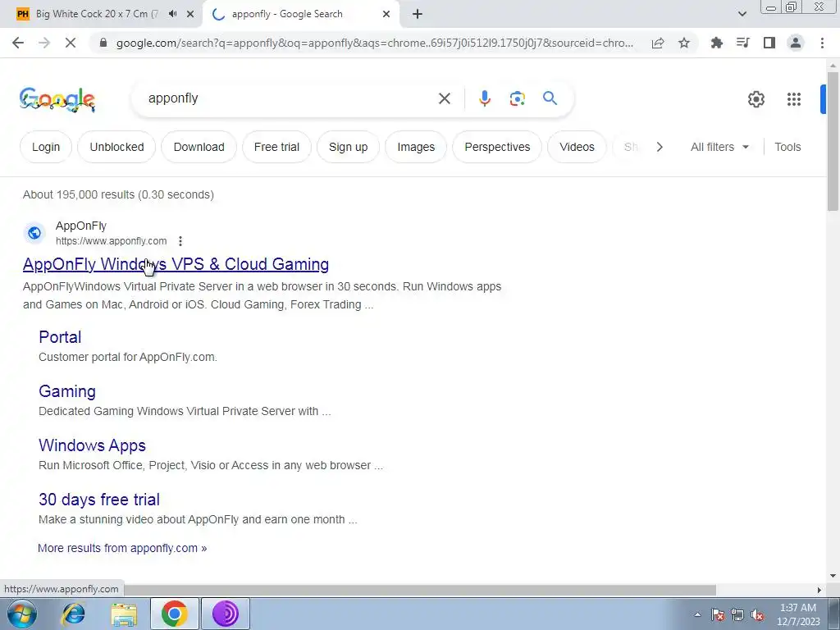Open a new tab with the plus button
This screenshot has width=840, height=630.
[x=418, y=14]
